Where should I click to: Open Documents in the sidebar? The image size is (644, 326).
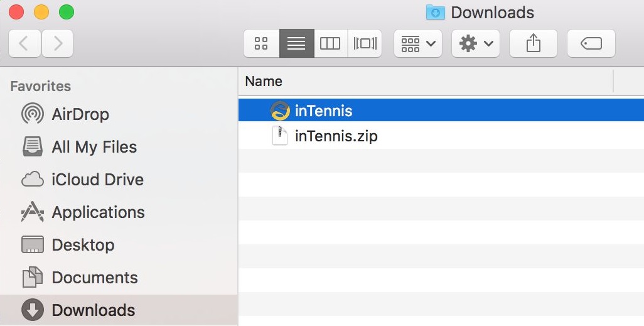point(119,278)
